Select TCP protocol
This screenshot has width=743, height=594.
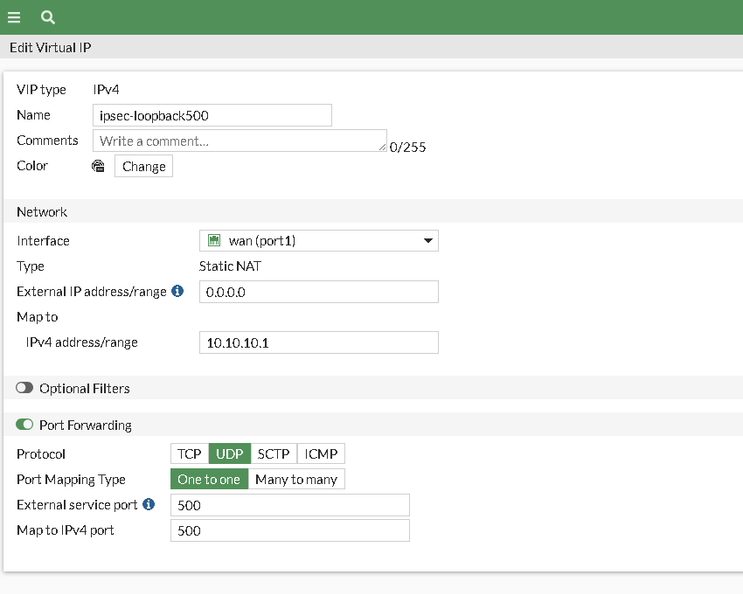(190, 454)
